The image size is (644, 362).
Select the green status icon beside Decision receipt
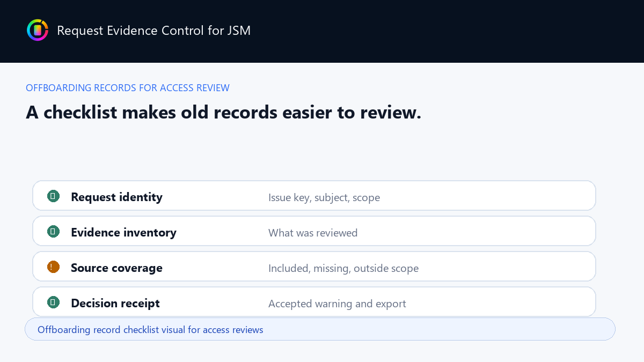[x=53, y=302]
